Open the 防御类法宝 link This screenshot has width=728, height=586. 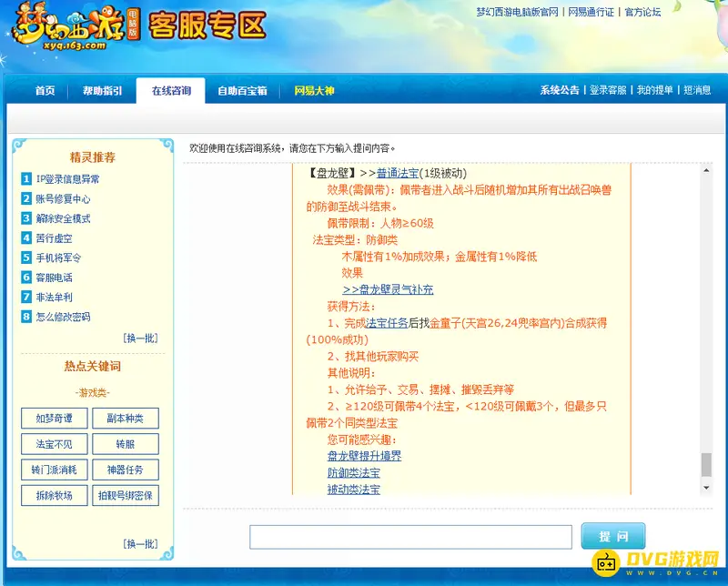[354, 472]
